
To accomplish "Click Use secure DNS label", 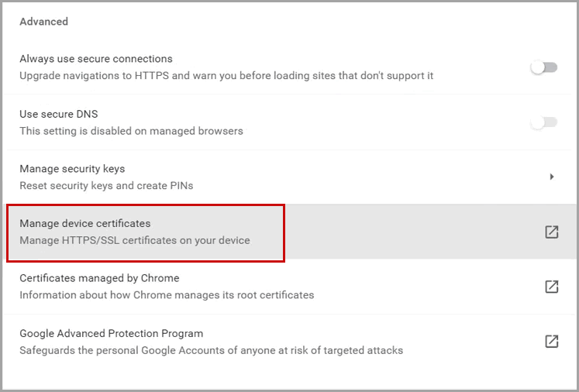I will pos(59,114).
